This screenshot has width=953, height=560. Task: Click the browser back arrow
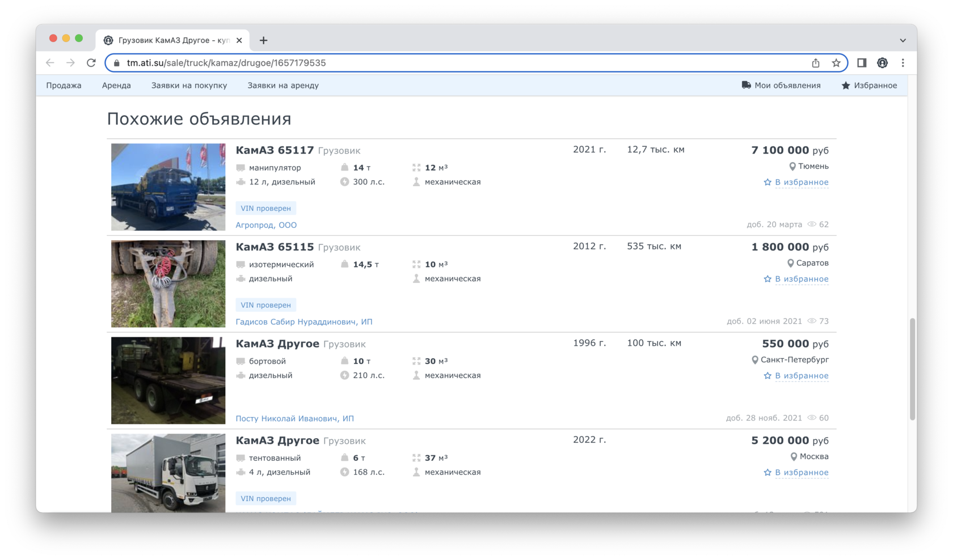[50, 63]
